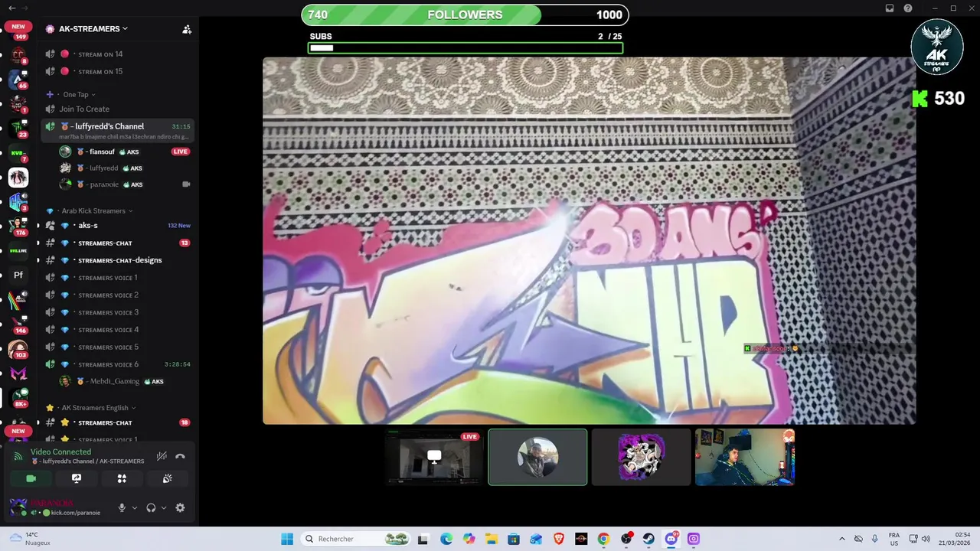Image resolution: width=980 pixels, height=551 pixels.
Task: Open Steam from the taskbar
Action: (x=649, y=539)
